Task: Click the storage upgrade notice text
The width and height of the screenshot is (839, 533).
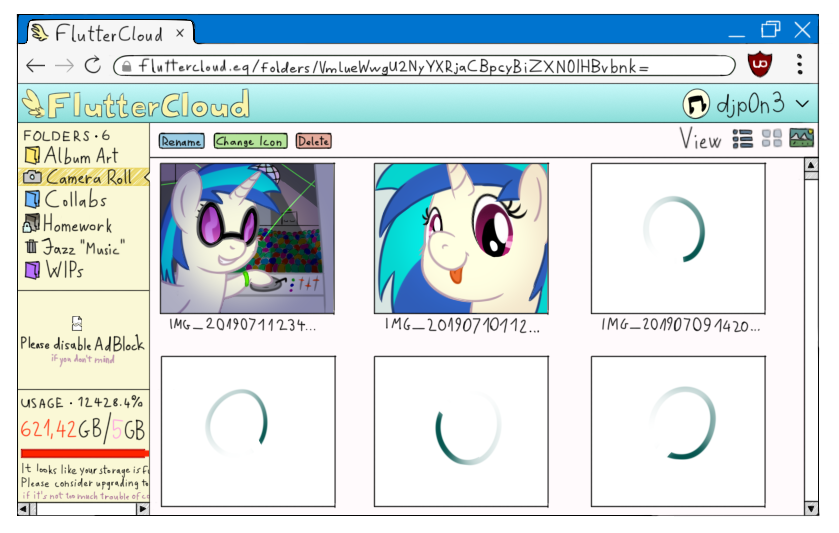Action: tap(85, 482)
